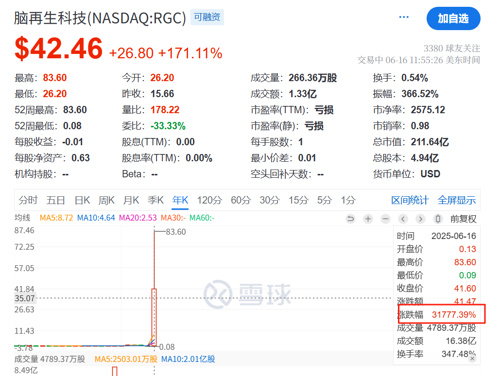Switch to 周K chart tab
The image size is (500, 376).
(107, 200)
